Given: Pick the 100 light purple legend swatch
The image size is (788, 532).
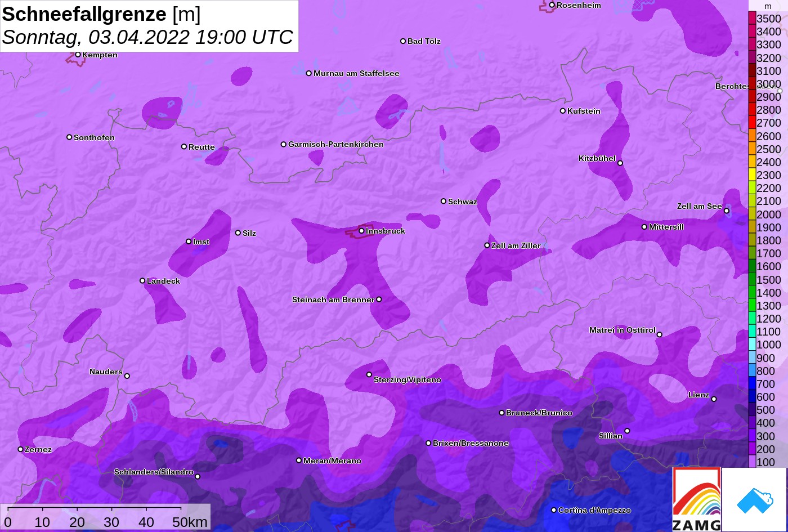Looking at the screenshot, I should pyautogui.click(x=752, y=462).
